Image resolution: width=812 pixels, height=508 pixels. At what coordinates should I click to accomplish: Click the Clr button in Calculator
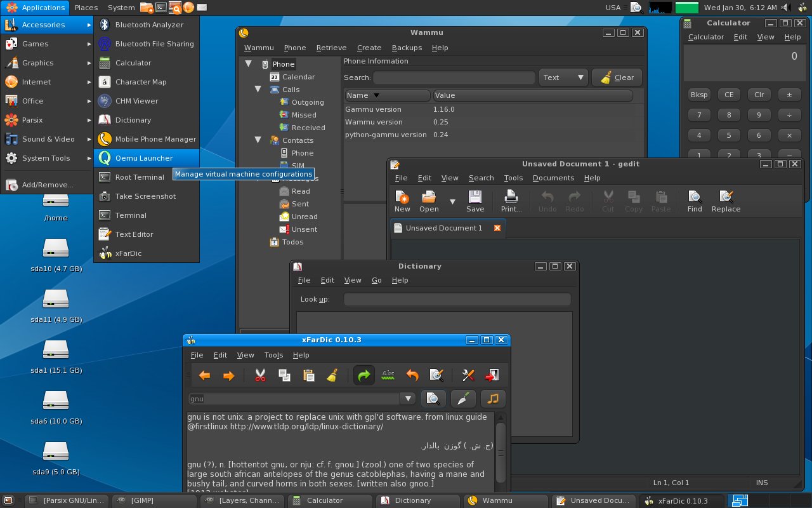click(759, 95)
